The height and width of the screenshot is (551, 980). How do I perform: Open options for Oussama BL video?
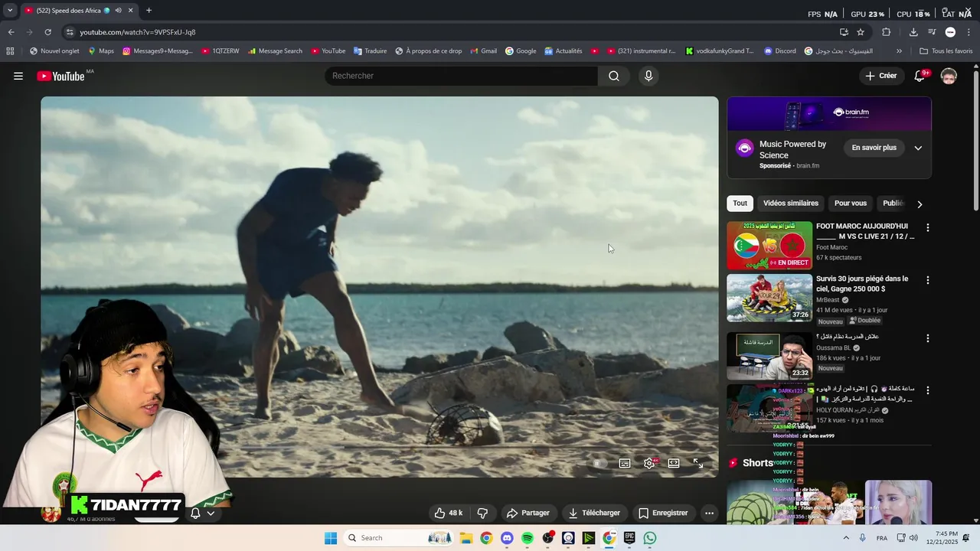tap(927, 338)
